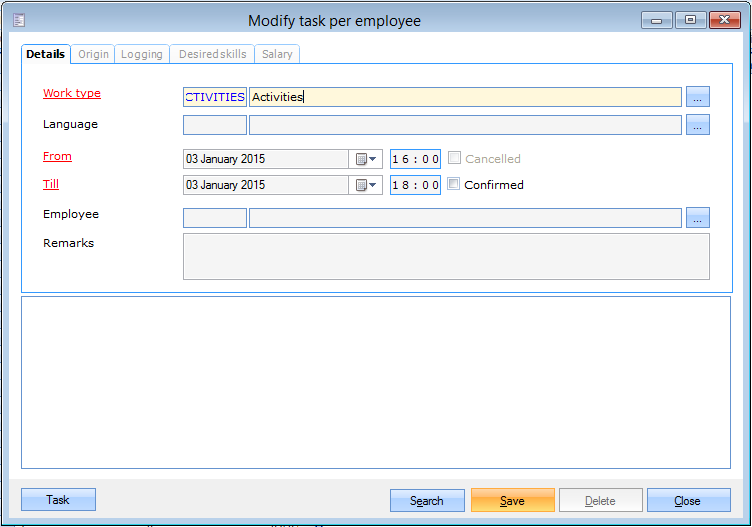Click the From time field 16:00
752x527 pixels.
click(x=415, y=159)
